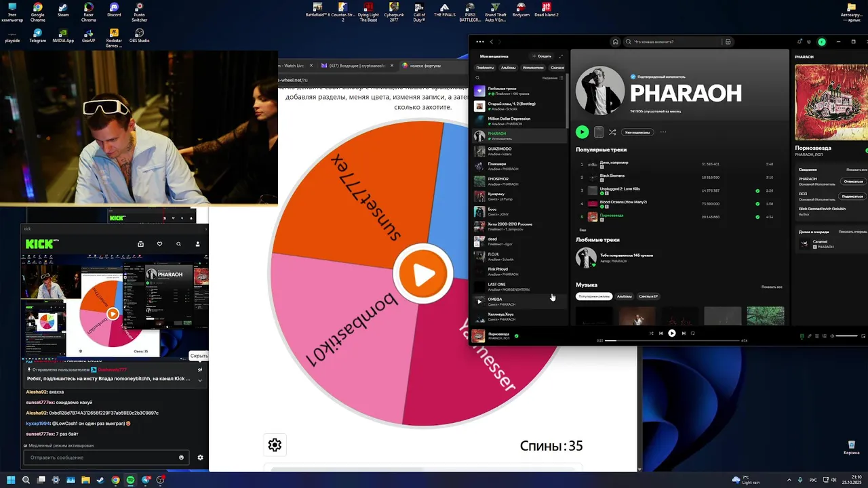868x488 pixels.
Task: Open the Недавние sort dropdown in library
Action: [553, 78]
